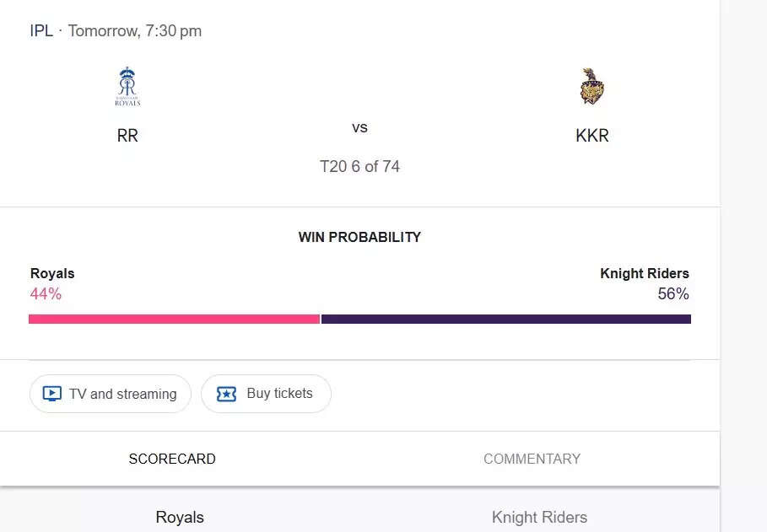Image resolution: width=767 pixels, height=532 pixels.
Task: Click the match time 'Tomorrow, 7:30 pm'
Action: [135, 31]
